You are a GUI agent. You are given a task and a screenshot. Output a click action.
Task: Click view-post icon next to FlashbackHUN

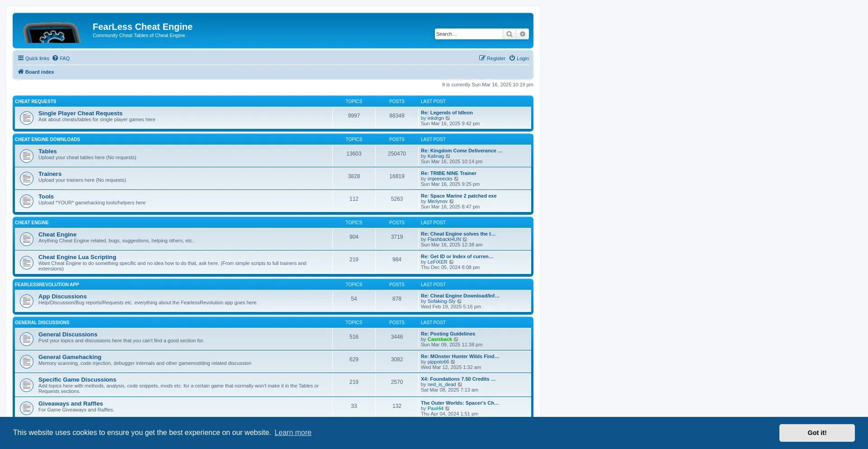click(465, 240)
